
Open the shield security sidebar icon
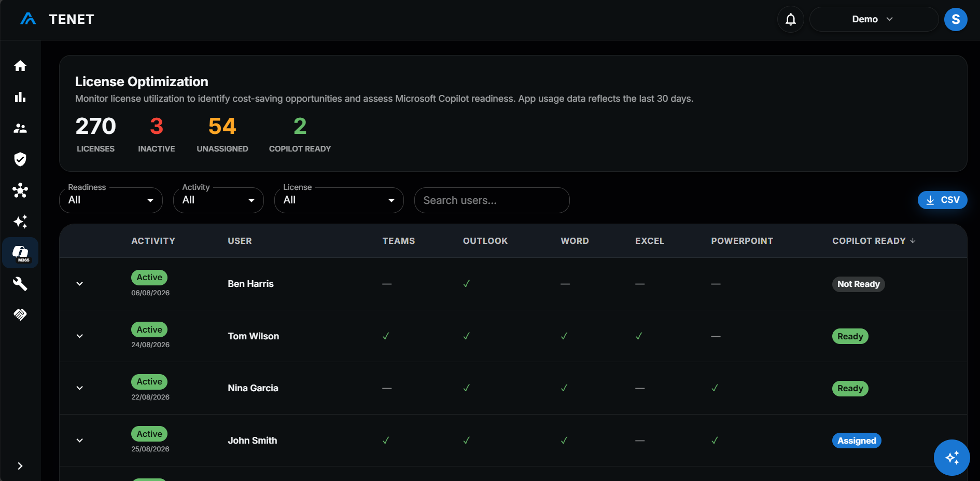point(20,159)
